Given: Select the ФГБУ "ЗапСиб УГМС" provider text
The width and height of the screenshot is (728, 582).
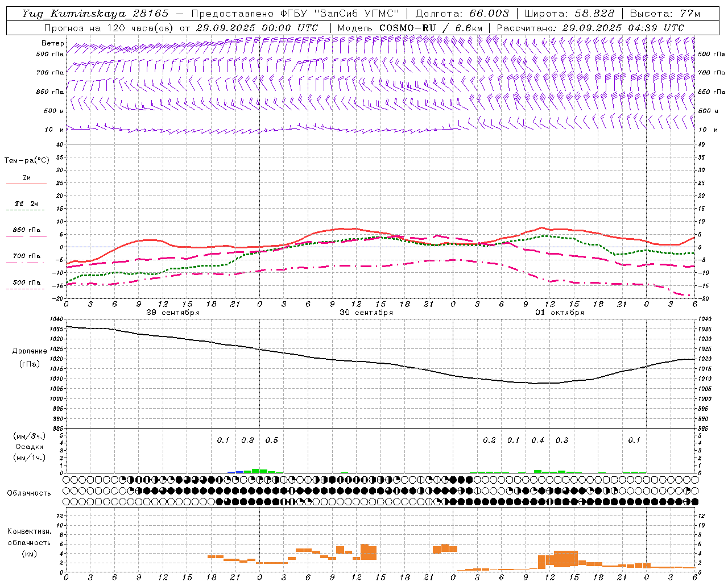Looking at the screenshot, I should (x=340, y=14).
